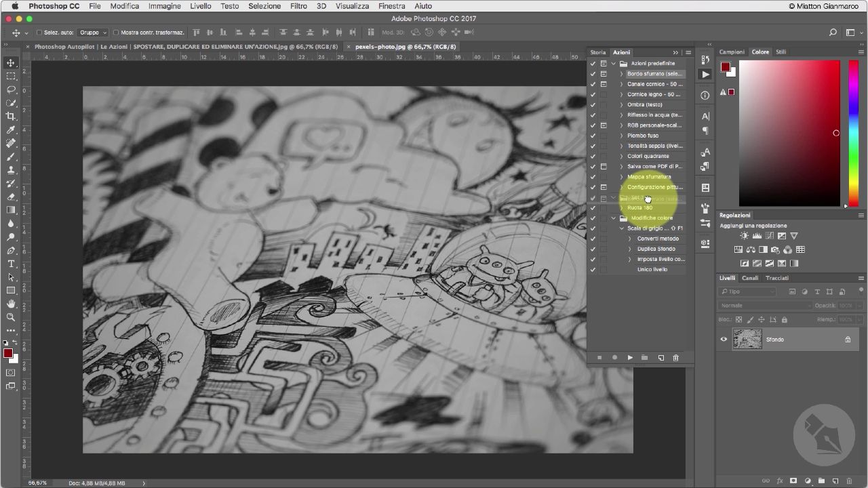Open the Livello menu
The image size is (868, 488).
200,6
